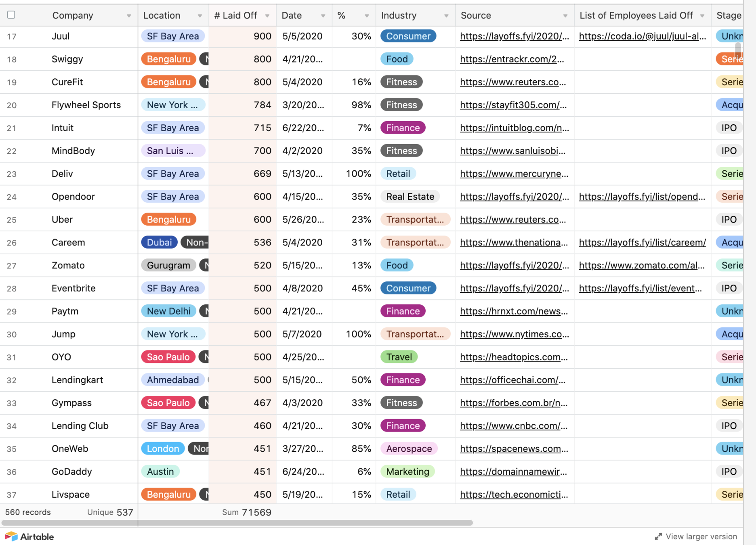
Task: Open Zomato zomato.com employee list link
Action: [x=641, y=266]
